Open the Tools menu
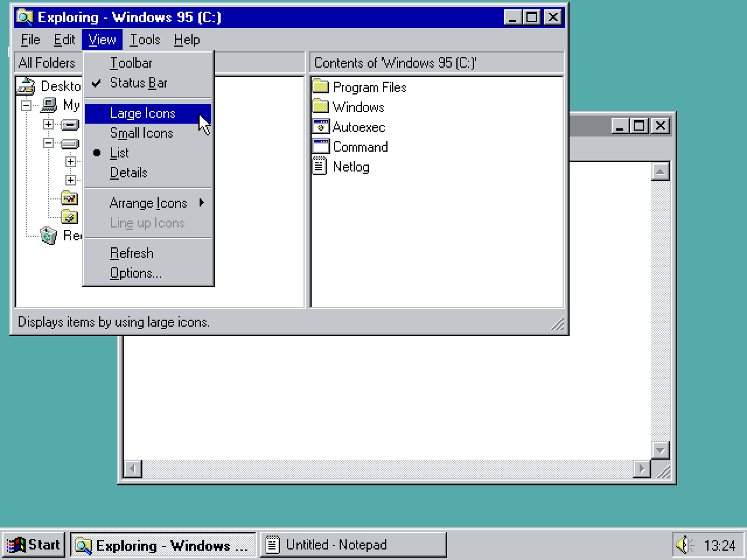747x560 pixels. (145, 40)
